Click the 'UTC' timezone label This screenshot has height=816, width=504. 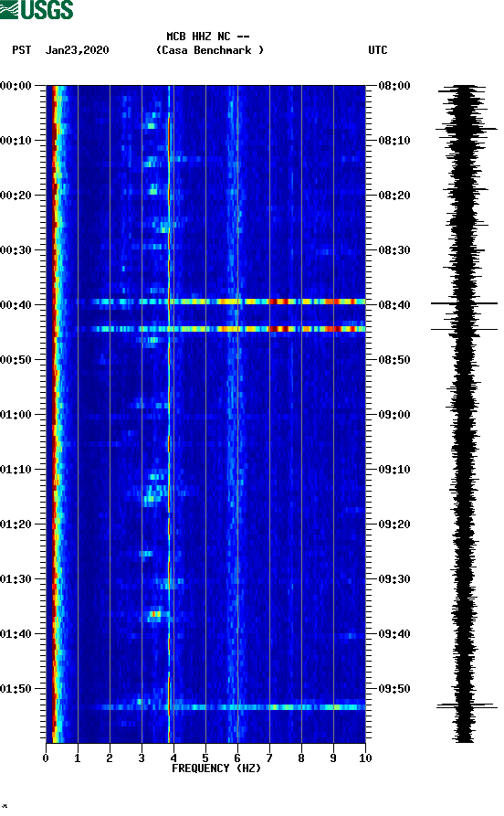pos(378,50)
